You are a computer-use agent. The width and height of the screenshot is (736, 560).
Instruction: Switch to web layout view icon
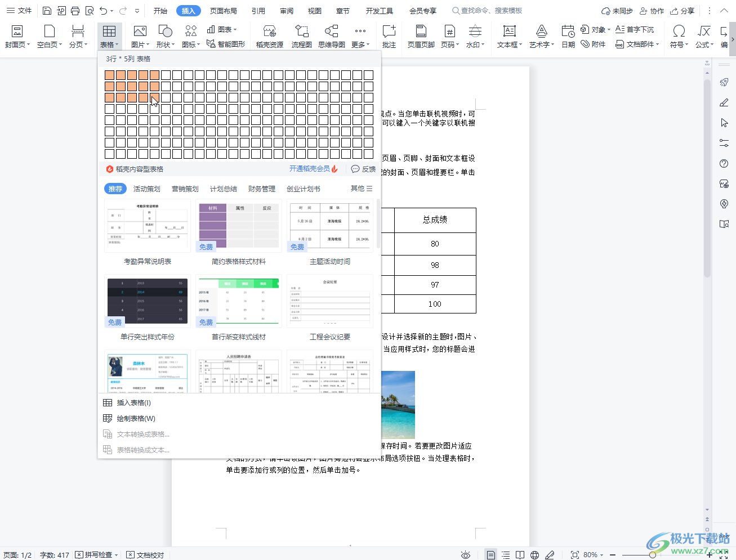pyautogui.click(x=535, y=555)
